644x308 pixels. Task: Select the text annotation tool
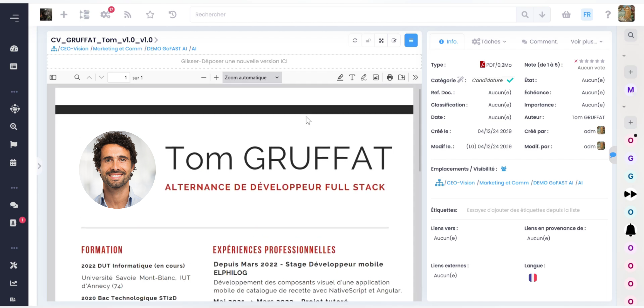[x=352, y=77]
